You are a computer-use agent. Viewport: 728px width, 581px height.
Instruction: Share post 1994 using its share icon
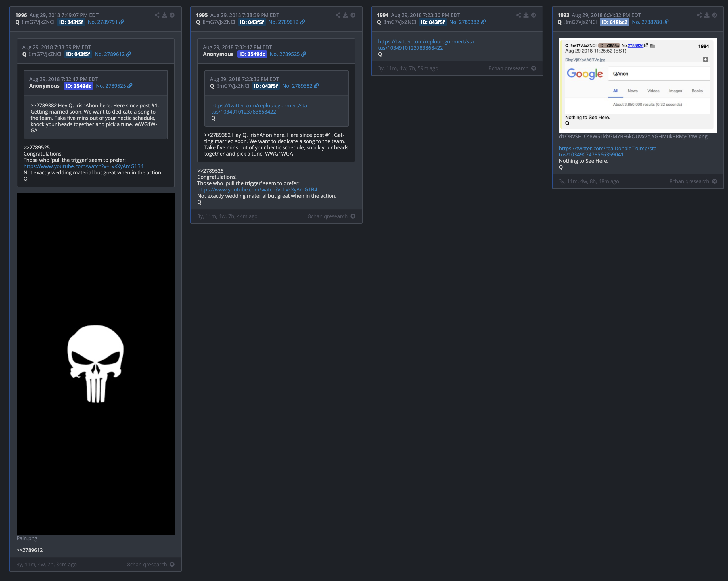pos(519,15)
